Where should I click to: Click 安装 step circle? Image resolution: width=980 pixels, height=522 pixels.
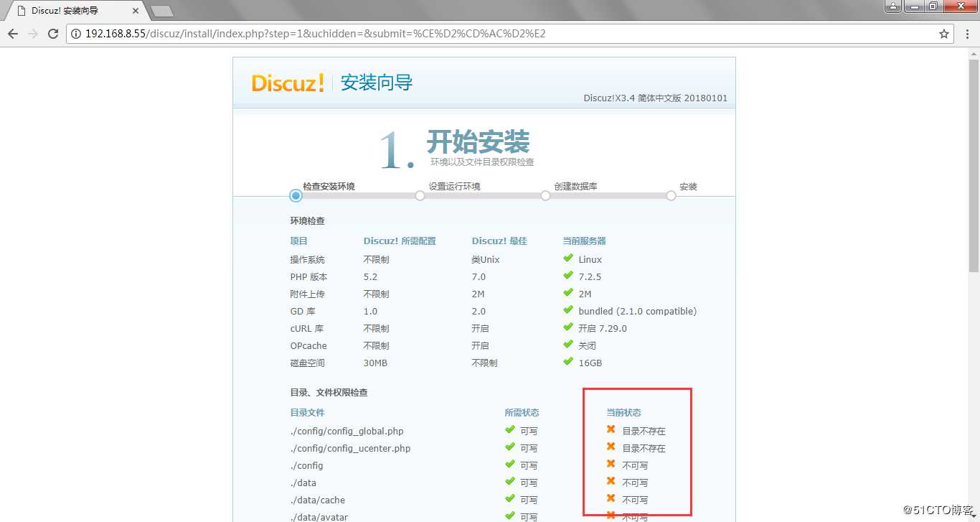(x=671, y=195)
